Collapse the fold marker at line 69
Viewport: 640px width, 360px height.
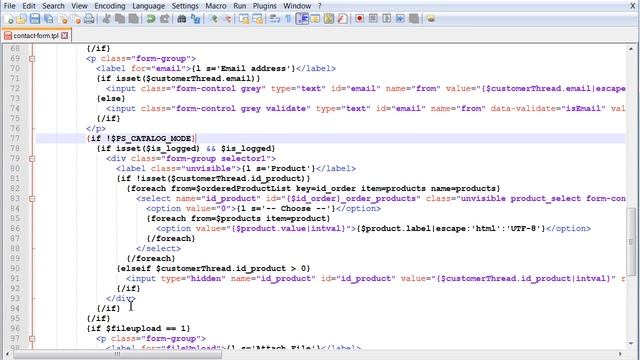pyautogui.click(x=32, y=58)
